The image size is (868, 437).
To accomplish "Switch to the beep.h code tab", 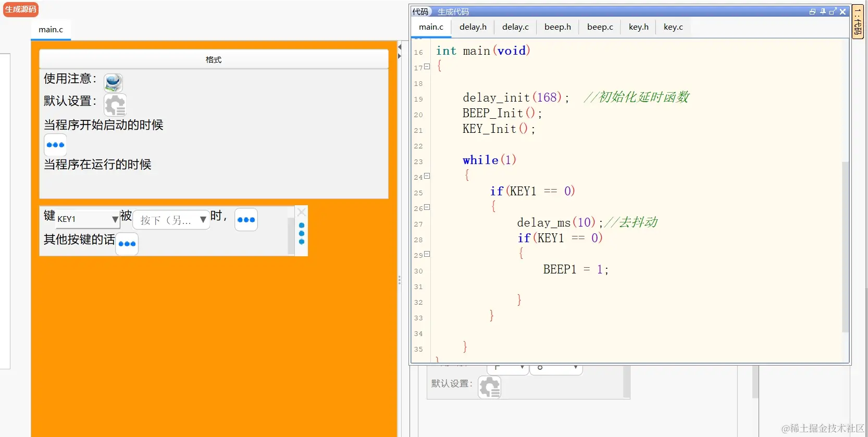I will 557,27.
